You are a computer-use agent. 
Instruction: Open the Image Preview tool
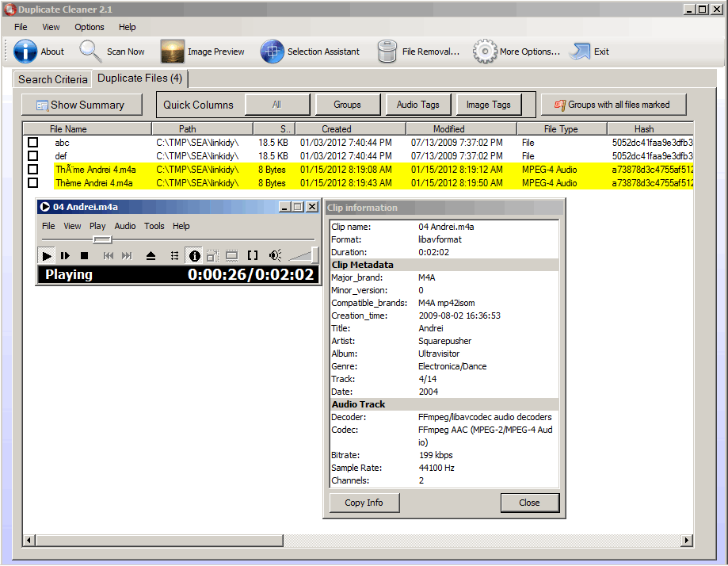point(173,52)
